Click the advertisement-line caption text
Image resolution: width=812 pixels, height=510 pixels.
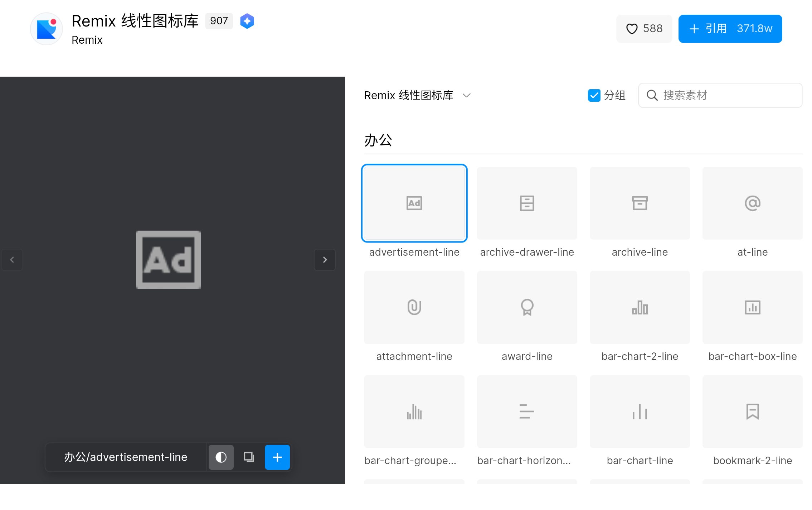coord(414,252)
